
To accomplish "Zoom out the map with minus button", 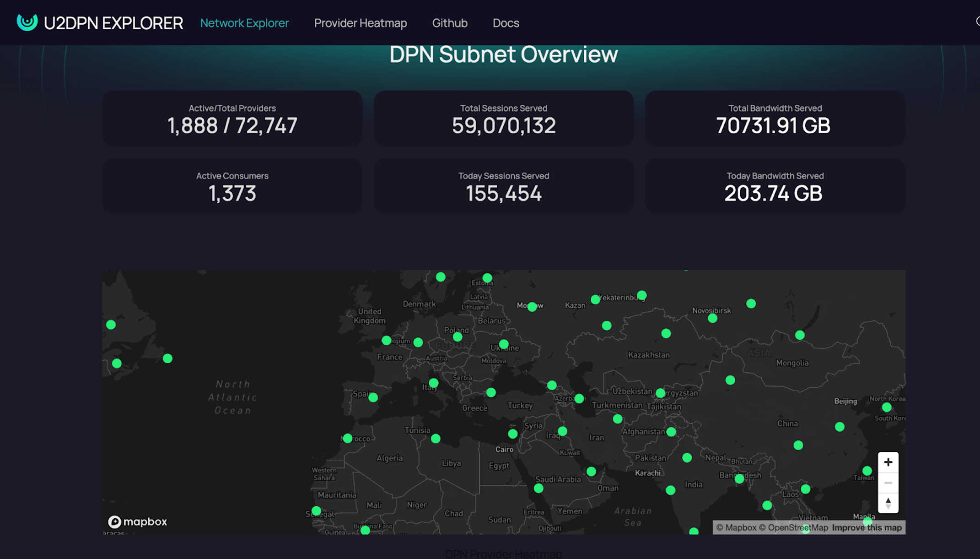I will pos(888,483).
